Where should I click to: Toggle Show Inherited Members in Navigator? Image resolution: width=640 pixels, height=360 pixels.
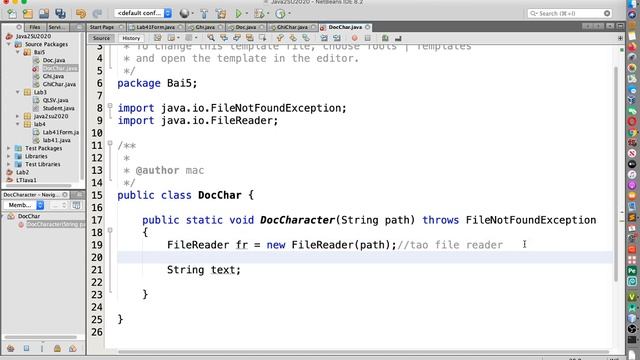click(11, 349)
